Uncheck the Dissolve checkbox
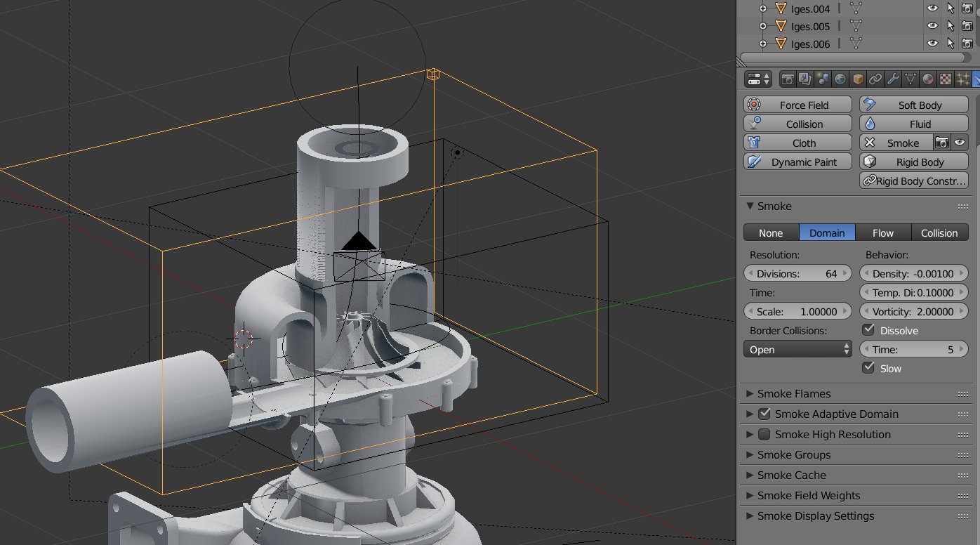Screen dimensions: 980x545 pos(868,330)
